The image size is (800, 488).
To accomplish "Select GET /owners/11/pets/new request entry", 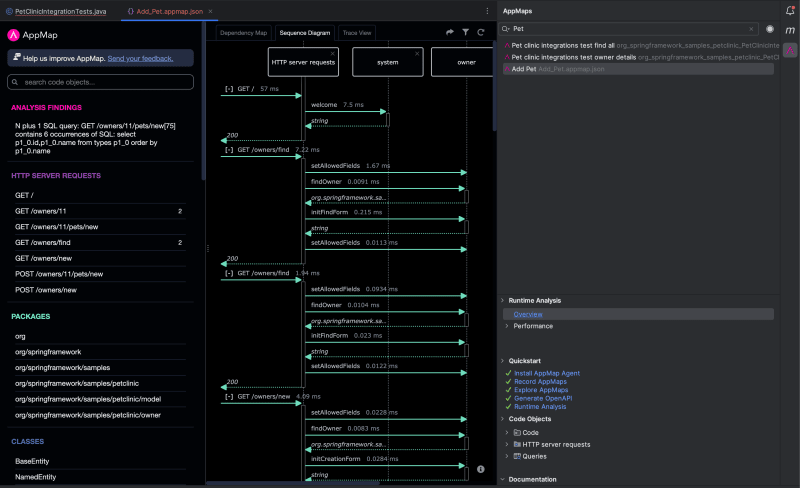I will (98, 227).
